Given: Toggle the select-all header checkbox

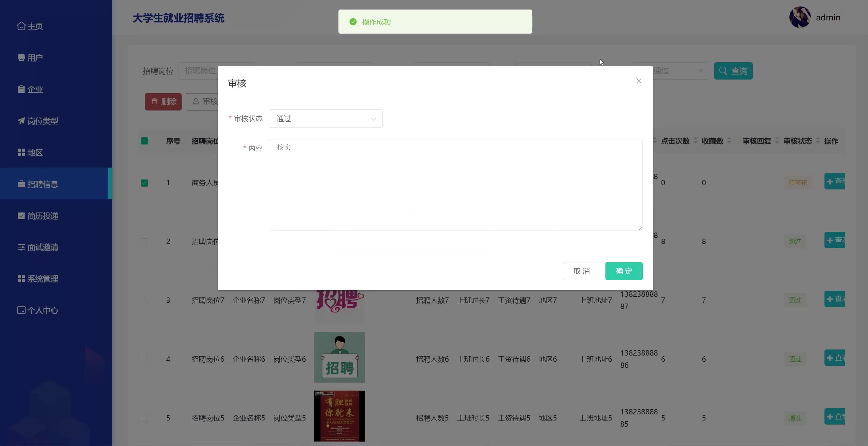Looking at the screenshot, I should (x=144, y=141).
